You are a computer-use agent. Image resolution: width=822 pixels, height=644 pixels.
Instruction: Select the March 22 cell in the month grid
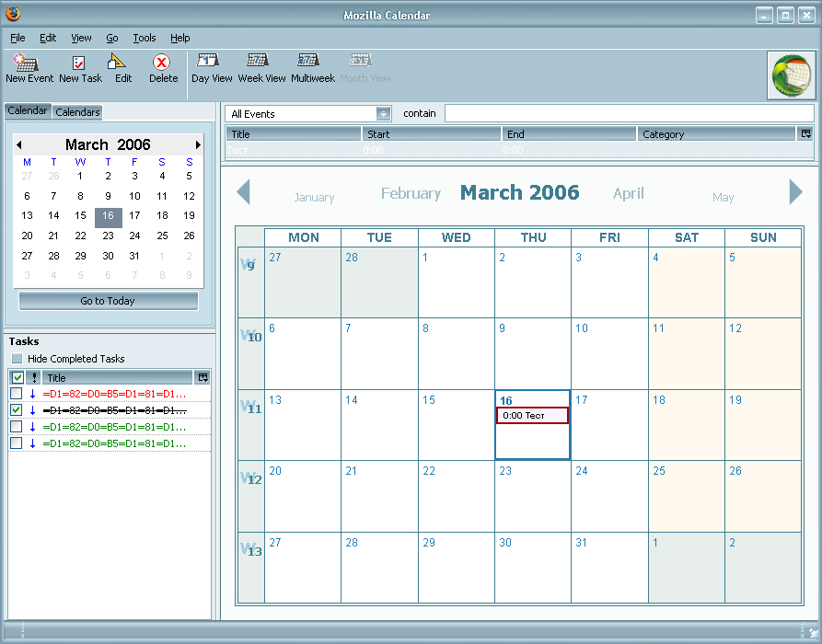click(456, 496)
